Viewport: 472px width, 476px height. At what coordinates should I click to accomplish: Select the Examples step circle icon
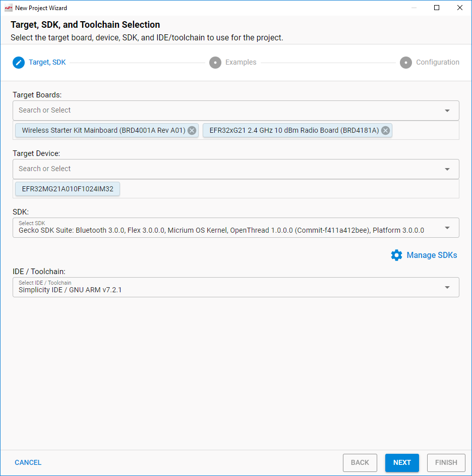click(215, 62)
